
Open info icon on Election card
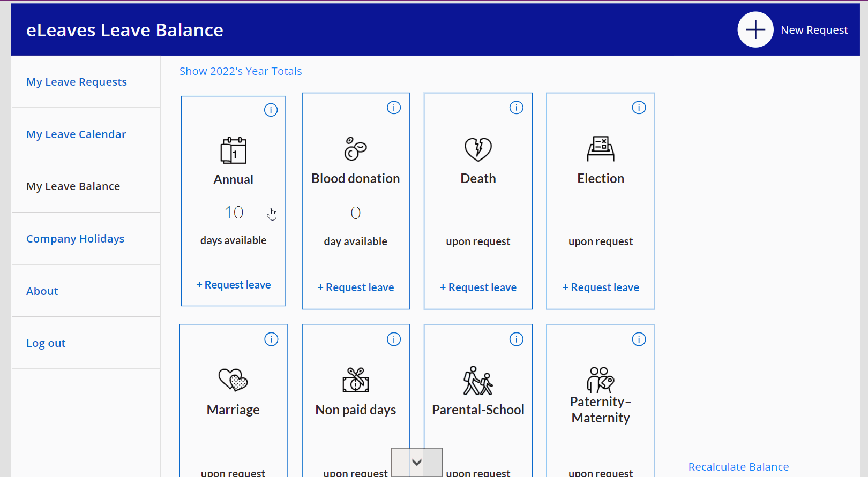(x=639, y=108)
